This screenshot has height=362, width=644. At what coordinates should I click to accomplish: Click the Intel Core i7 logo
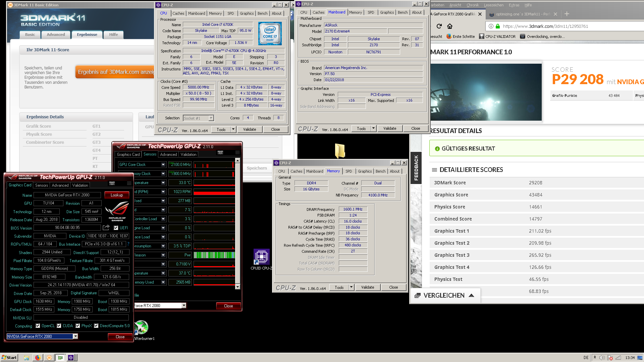(x=270, y=34)
